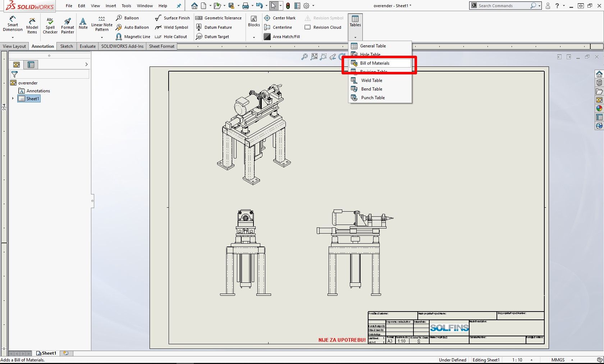604x364 pixels.
Task: Open the Appearances color ball in task pane
Action: pyautogui.click(x=599, y=109)
